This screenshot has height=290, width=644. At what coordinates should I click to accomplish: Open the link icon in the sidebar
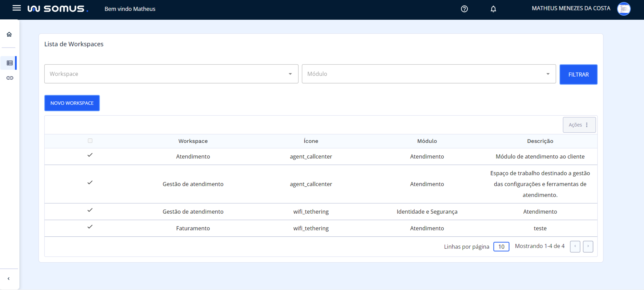9,78
